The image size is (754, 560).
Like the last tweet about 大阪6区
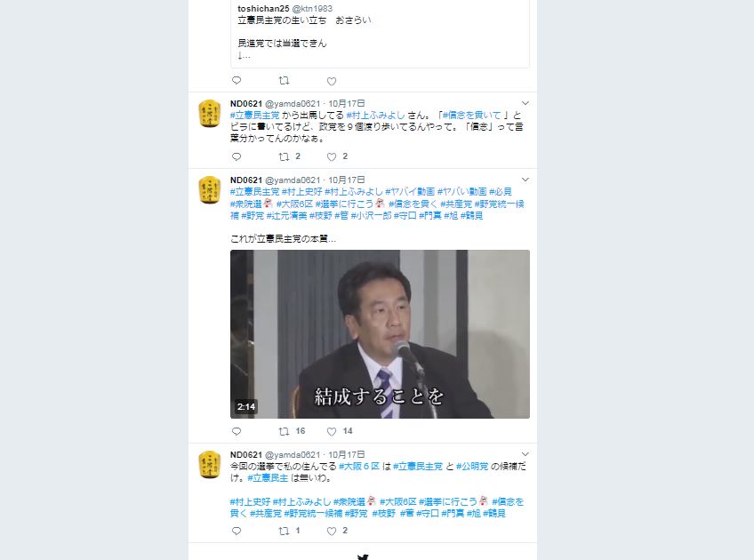pyautogui.click(x=337, y=531)
